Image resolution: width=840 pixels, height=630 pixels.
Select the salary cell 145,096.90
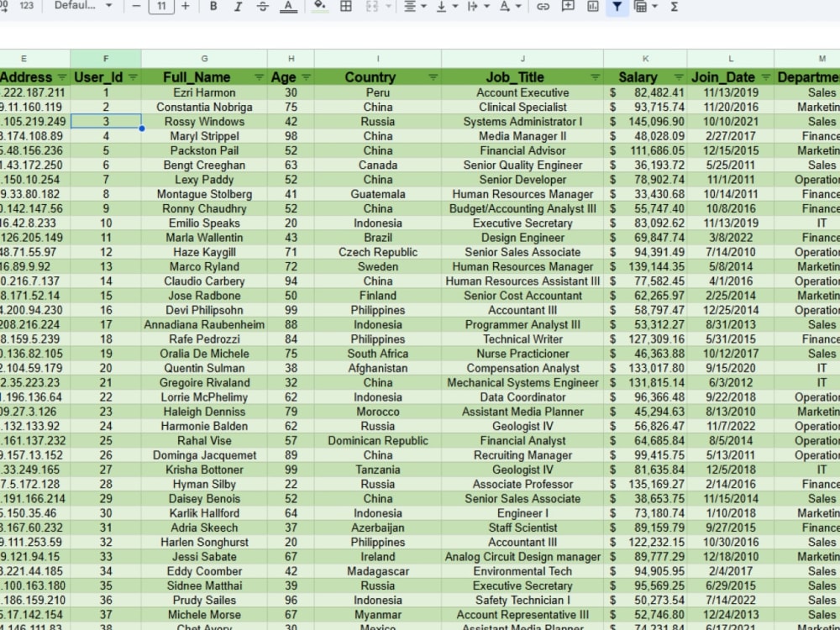[x=645, y=122]
